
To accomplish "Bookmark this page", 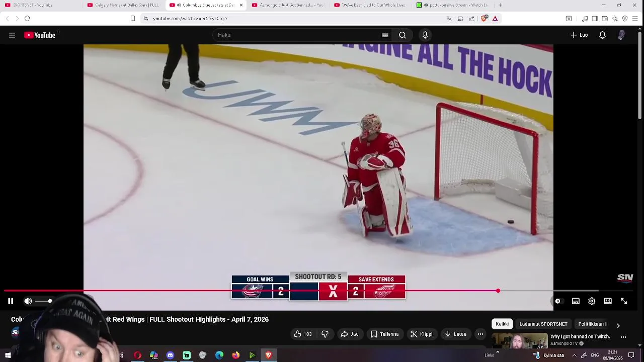I will 133,19.
